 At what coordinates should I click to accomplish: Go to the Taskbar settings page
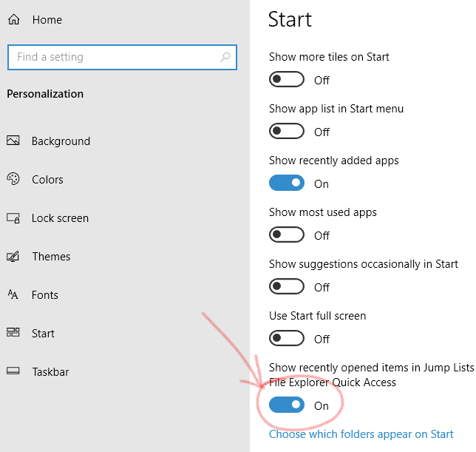click(50, 372)
